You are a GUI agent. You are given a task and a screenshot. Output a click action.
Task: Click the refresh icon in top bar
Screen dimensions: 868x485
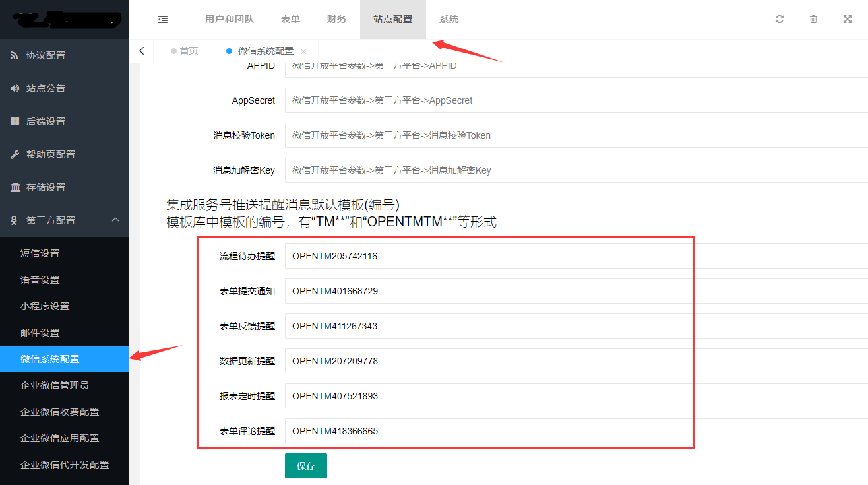click(x=780, y=20)
